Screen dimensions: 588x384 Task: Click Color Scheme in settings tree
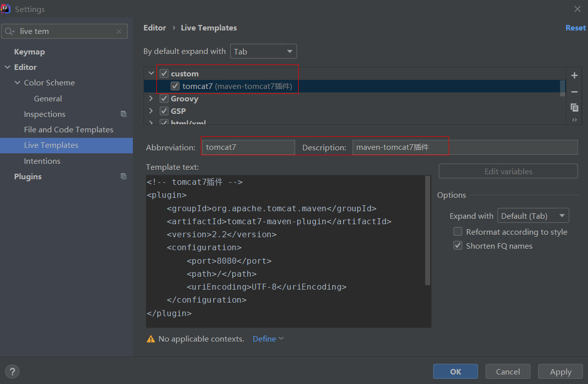pyautogui.click(x=49, y=82)
